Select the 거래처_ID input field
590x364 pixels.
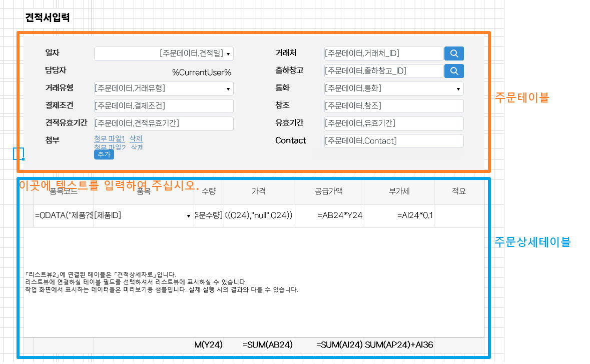pos(384,53)
